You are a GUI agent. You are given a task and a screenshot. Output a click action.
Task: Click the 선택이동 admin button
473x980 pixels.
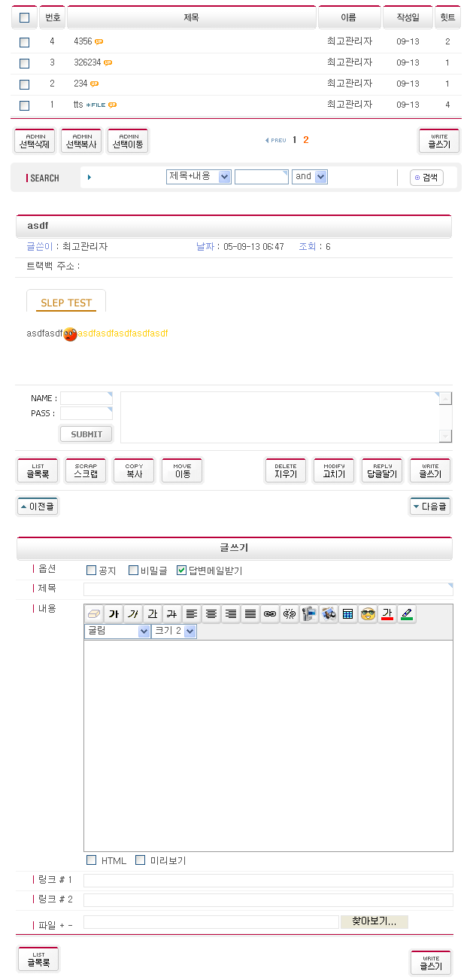[x=128, y=141]
